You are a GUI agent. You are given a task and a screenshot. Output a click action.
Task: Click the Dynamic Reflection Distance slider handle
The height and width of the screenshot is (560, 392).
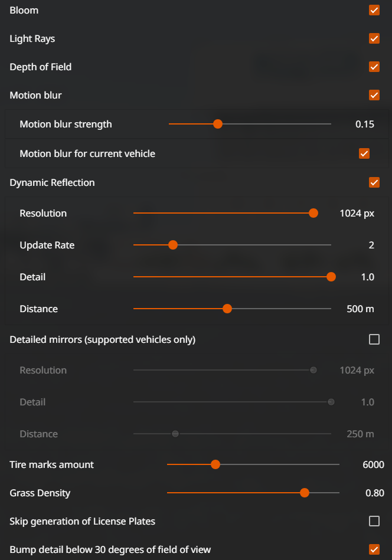[227, 309]
